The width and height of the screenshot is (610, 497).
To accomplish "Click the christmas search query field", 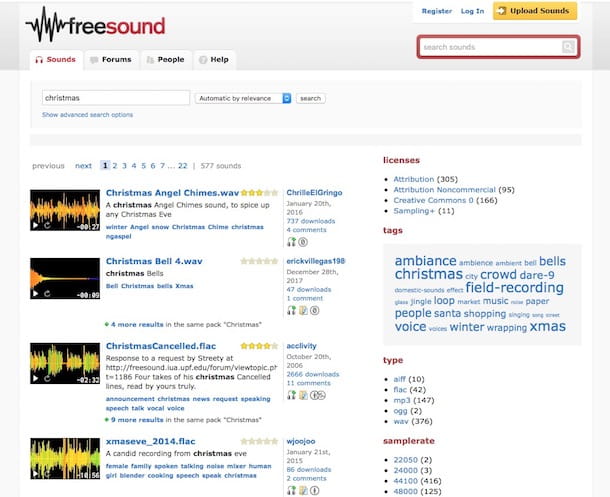I will [115, 98].
